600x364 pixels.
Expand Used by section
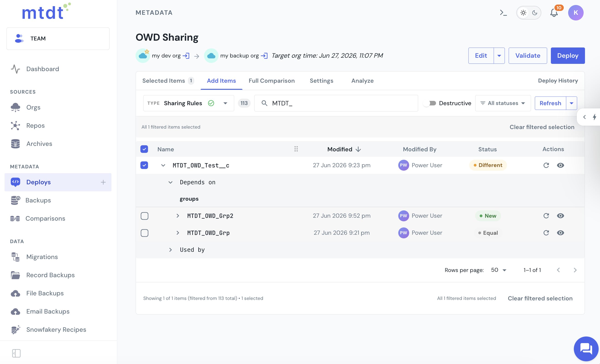click(170, 250)
